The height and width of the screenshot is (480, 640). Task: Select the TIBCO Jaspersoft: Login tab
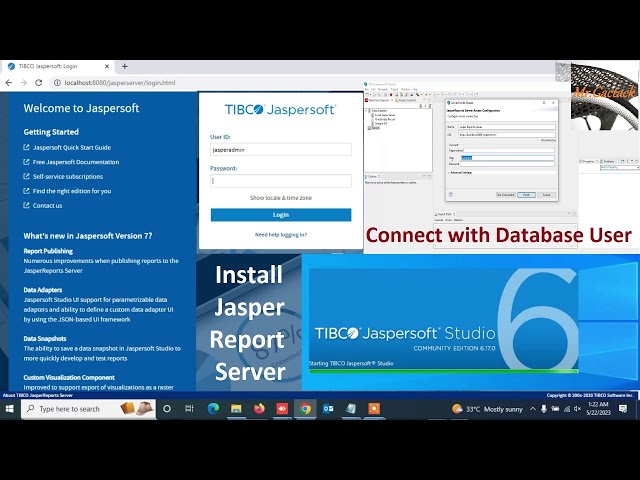point(59,66)
